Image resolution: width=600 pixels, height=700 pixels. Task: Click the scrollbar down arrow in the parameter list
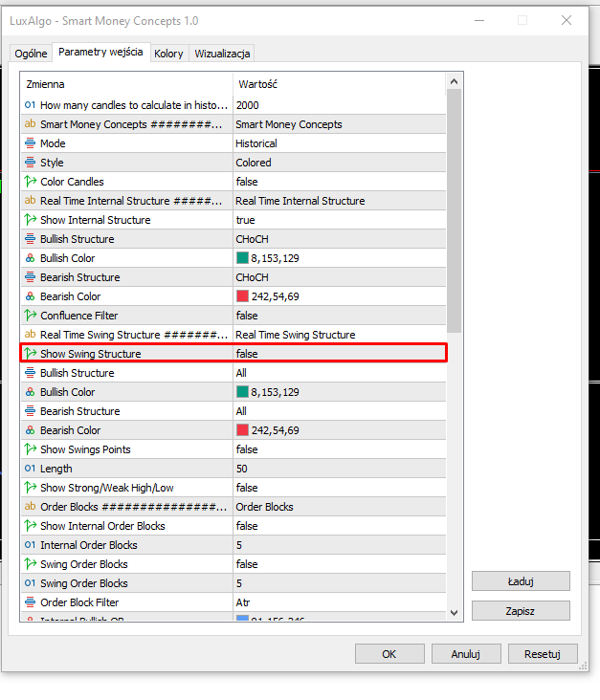(454, 613)
